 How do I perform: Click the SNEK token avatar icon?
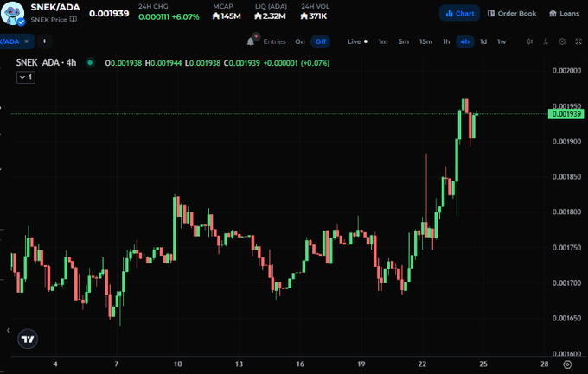tap(12, 13)
